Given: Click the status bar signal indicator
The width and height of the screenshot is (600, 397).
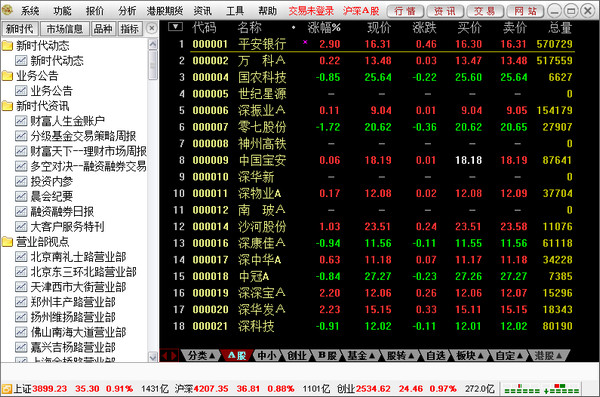Looking at the screenshot, I should 541,389.
